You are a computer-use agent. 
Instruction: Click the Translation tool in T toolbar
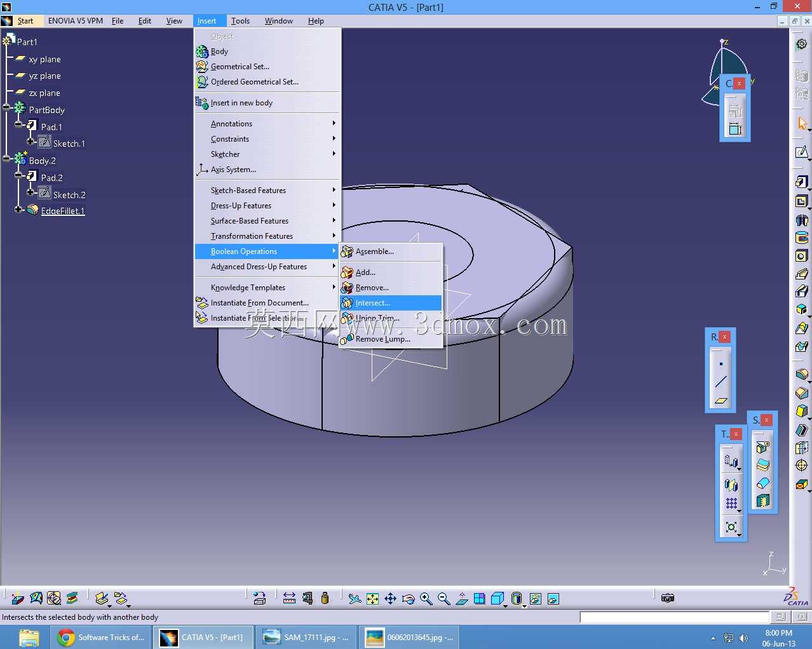(731, 462)
